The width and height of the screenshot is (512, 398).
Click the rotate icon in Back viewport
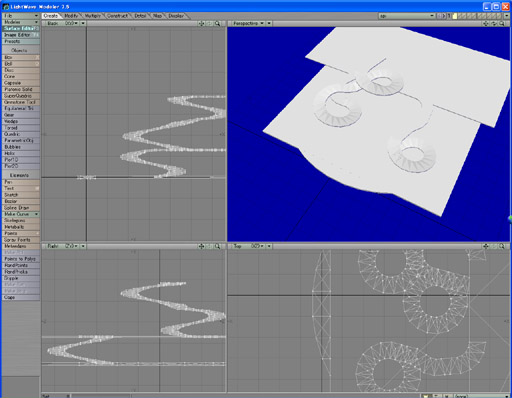(x=209, y=23)
